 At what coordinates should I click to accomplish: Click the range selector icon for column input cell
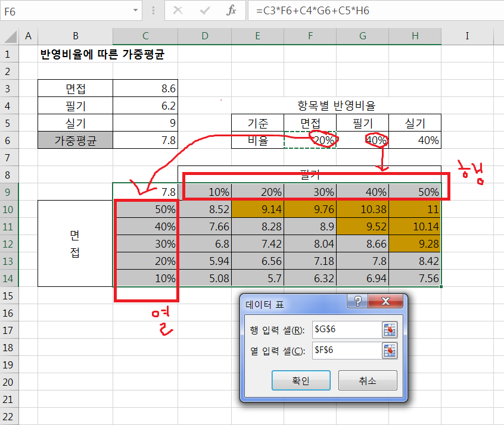[389, 351]
